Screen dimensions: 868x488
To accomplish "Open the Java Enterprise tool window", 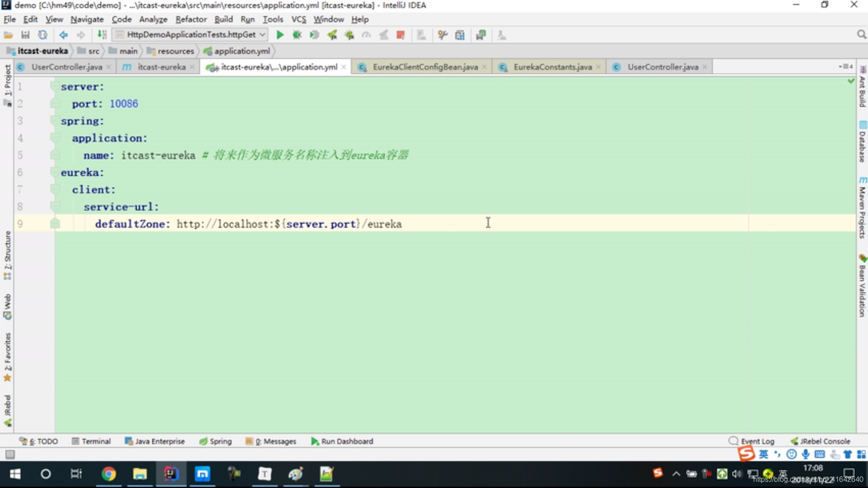I will pos(155,441).
